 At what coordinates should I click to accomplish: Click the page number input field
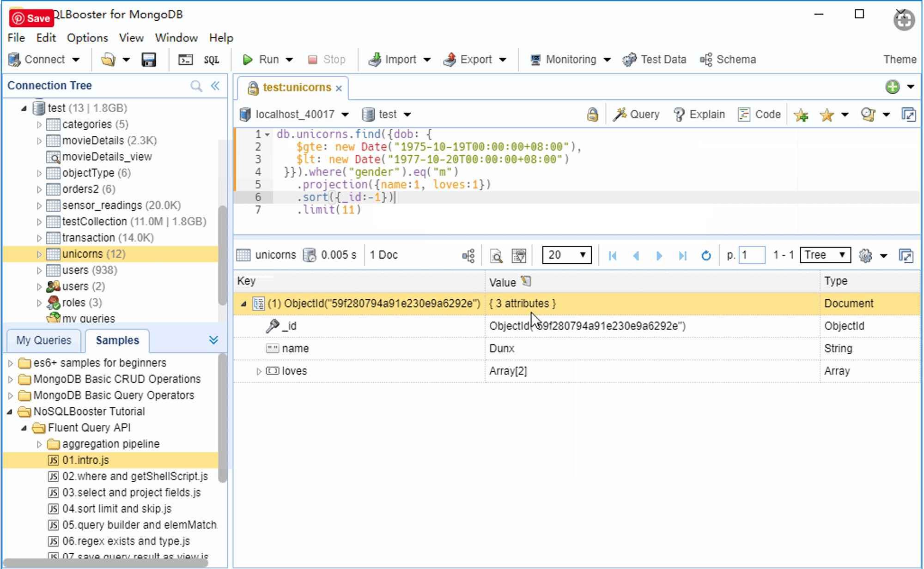click(752, 255)
